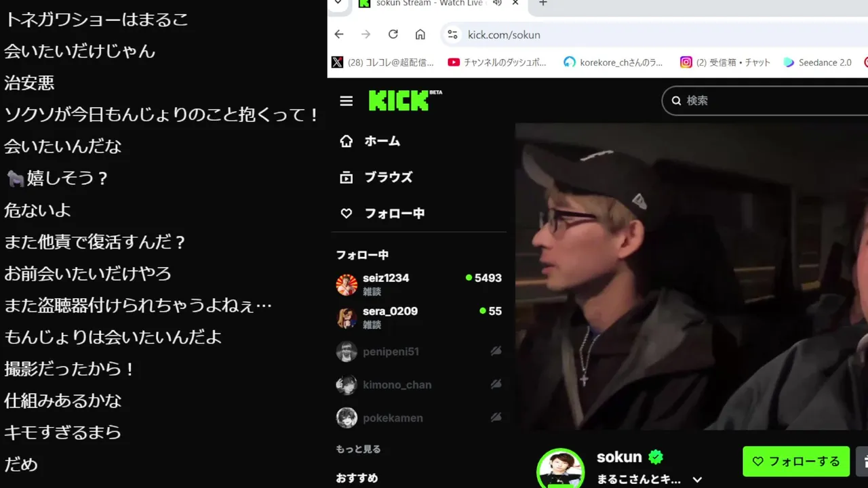Screen dimensions: 868x488
Task: Open a new browser tab
Action: [x=542, y=3]
